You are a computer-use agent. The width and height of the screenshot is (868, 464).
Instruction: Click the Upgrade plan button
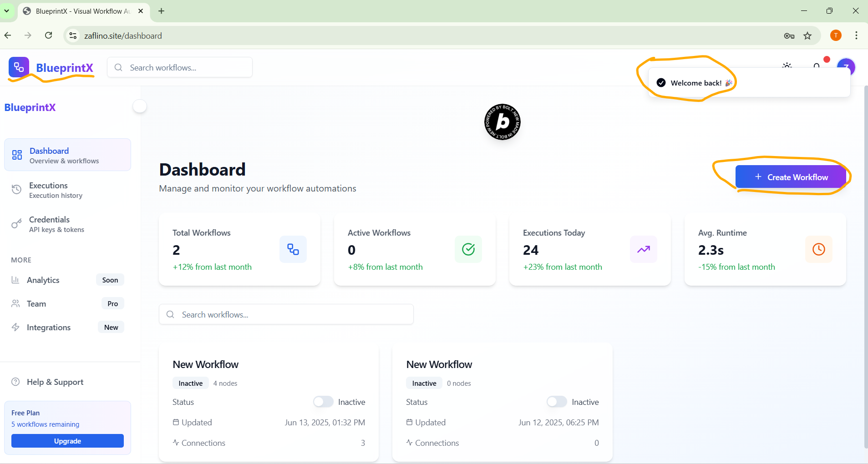[67, 441]
